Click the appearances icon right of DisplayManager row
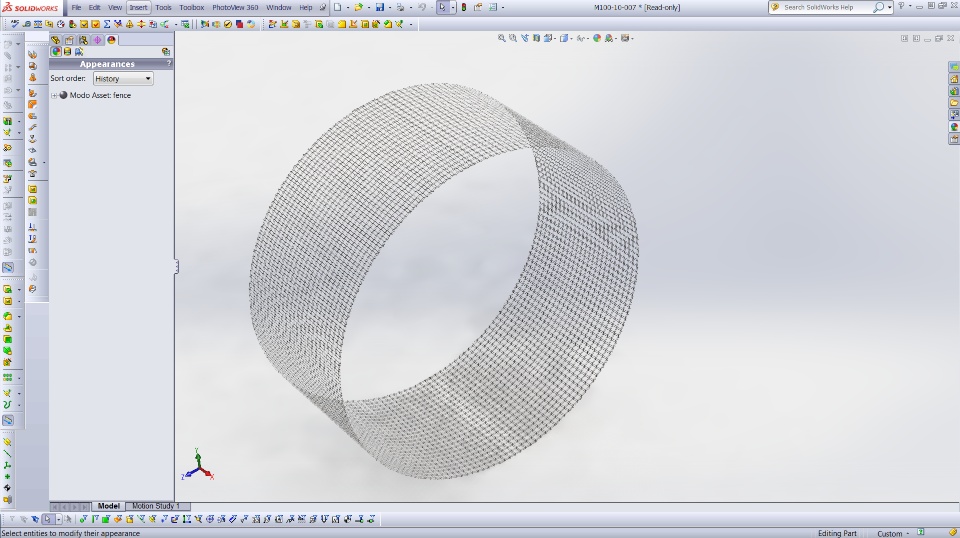The width and height of the screenshot is (960, 538). point(166,52)
